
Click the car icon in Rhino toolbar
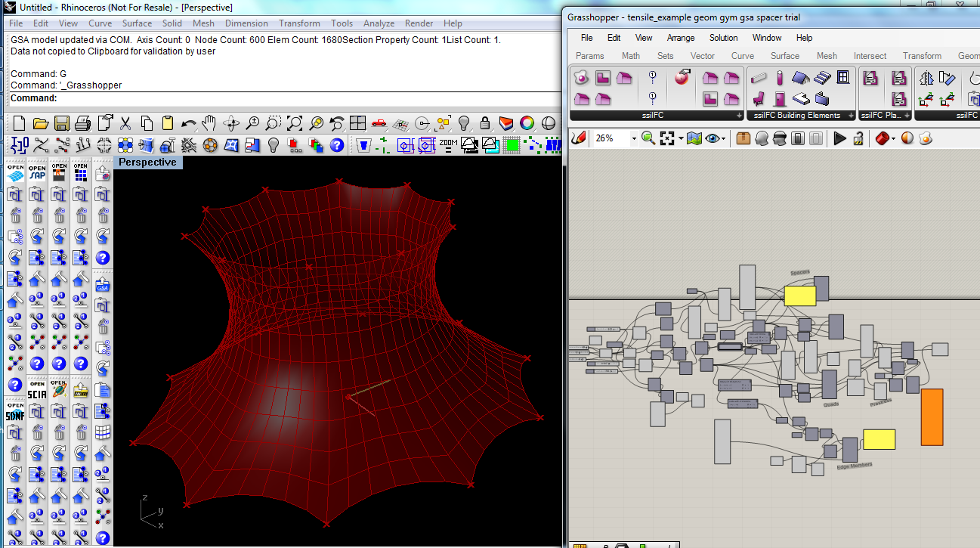click(379, 123)
